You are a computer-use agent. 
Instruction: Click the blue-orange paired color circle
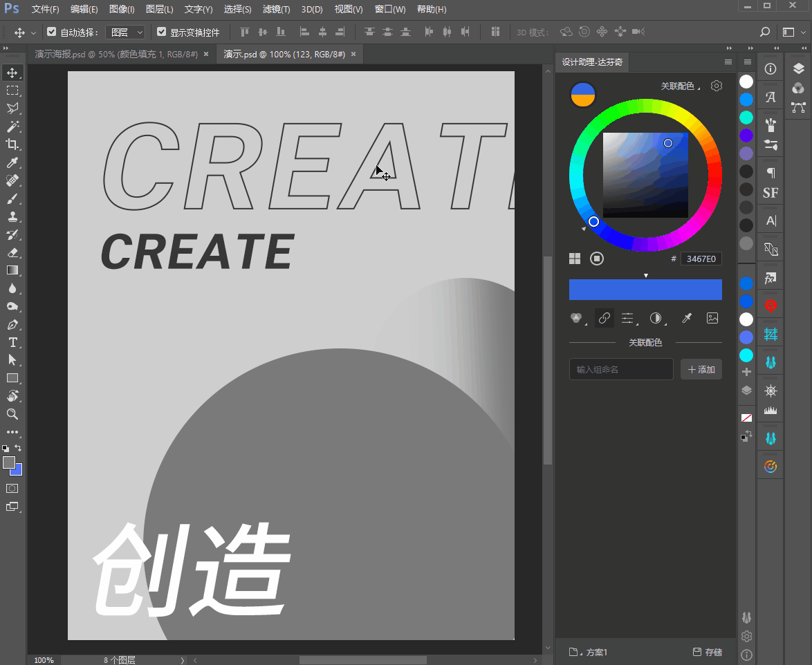pyautogui.click(x=582, y=95)
